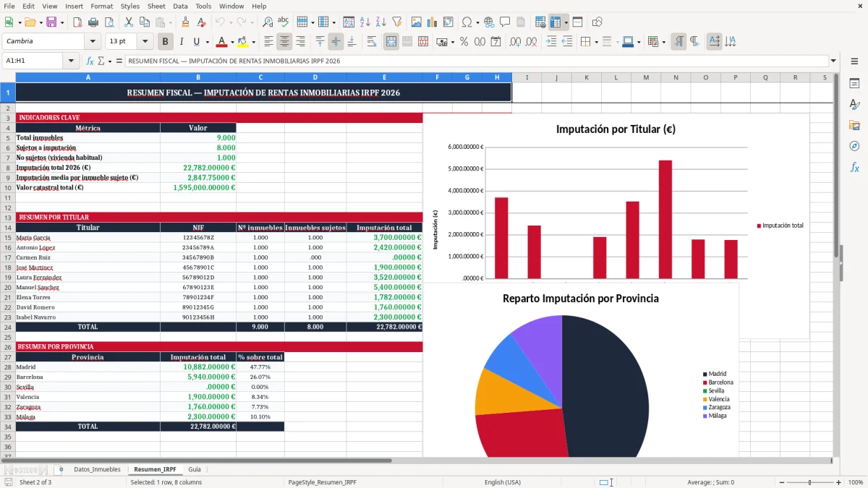Click the Formula equals button
This screenshot has height=488, width=868.
click(119, 61)
